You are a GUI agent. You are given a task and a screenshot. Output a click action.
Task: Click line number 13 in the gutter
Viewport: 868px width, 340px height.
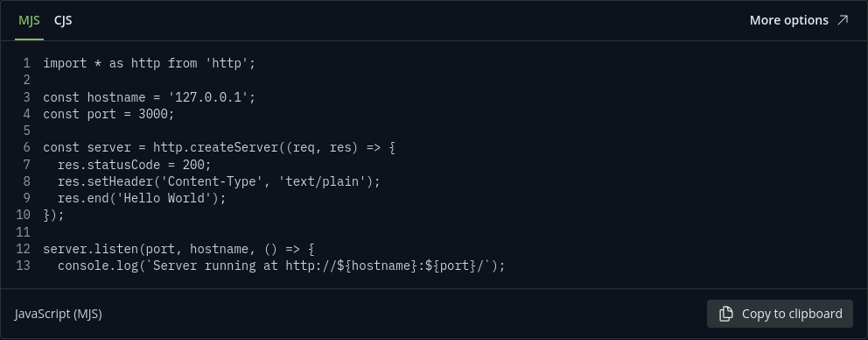24,266
